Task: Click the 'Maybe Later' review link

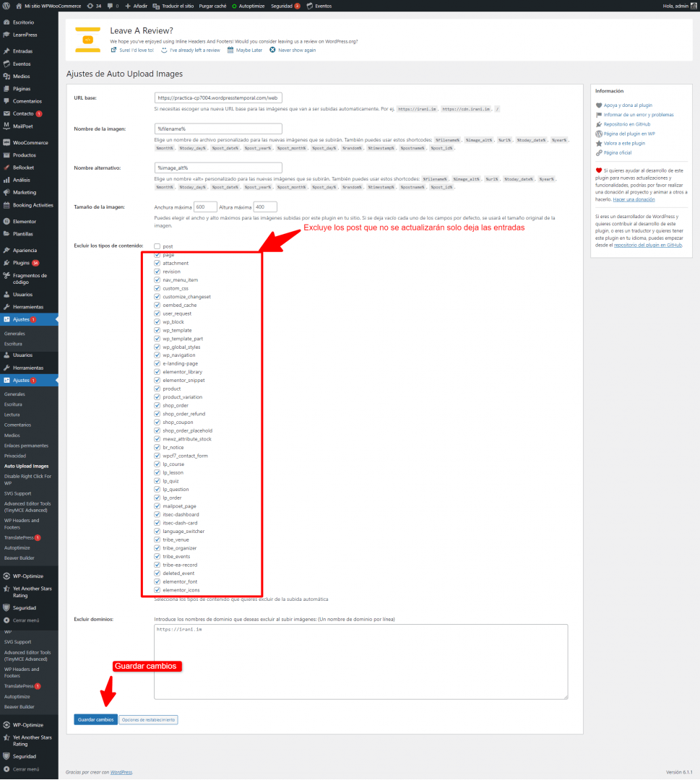Action: [x=245, y=51]
